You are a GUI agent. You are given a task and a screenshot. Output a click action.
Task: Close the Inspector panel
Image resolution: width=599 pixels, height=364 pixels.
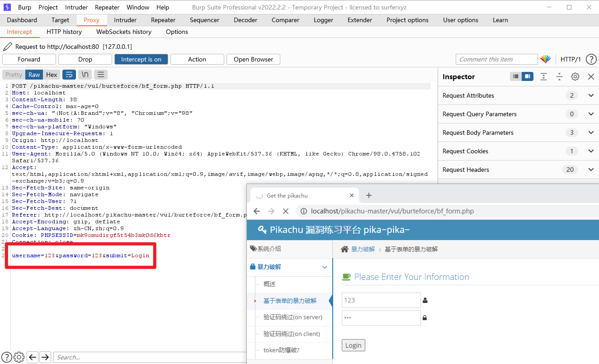tap(591, 77)
